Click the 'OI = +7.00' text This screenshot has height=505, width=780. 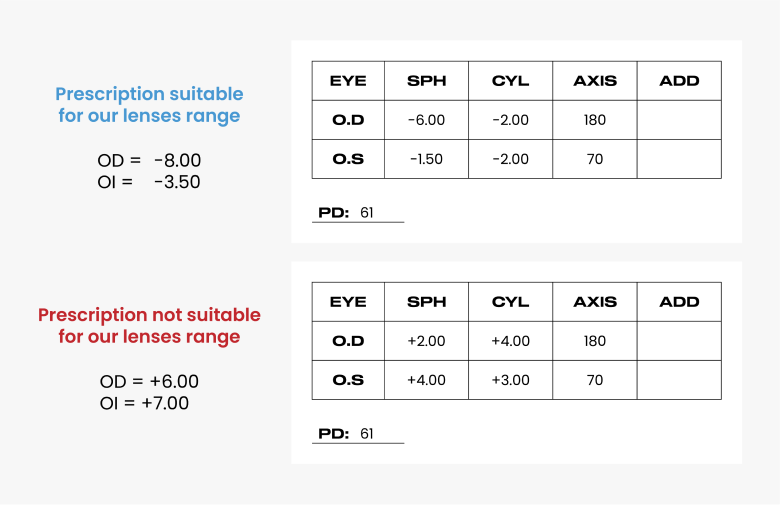[144, 403]
